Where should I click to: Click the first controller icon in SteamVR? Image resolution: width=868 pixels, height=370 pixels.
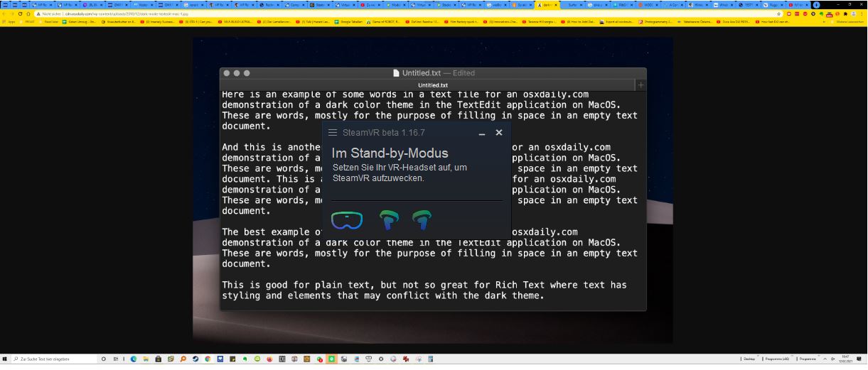pyautogui.click(x=389, y=220)
